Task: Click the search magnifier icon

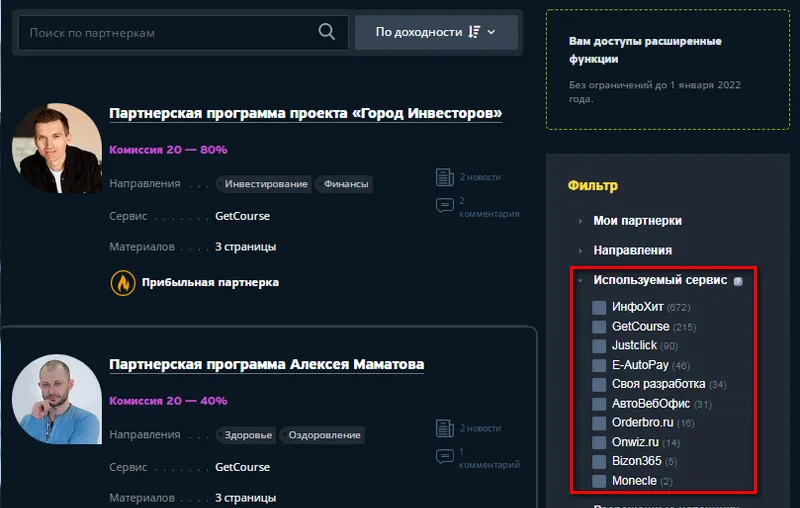Action: click(x=326, y=32)
